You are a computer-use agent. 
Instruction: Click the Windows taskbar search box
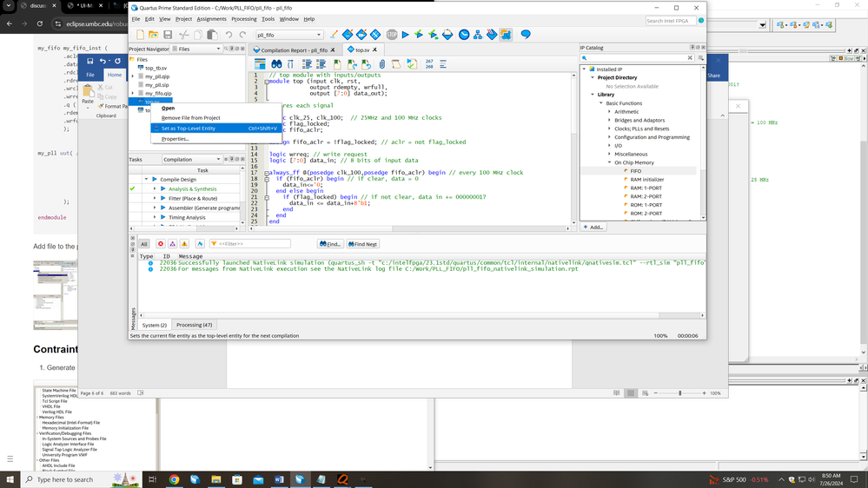click(x=65, y=479)
